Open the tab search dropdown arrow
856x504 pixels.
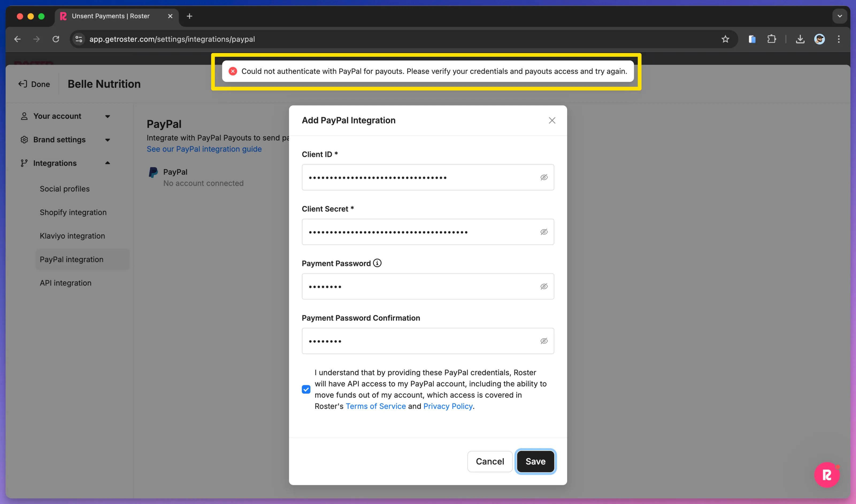coord(840,16)
